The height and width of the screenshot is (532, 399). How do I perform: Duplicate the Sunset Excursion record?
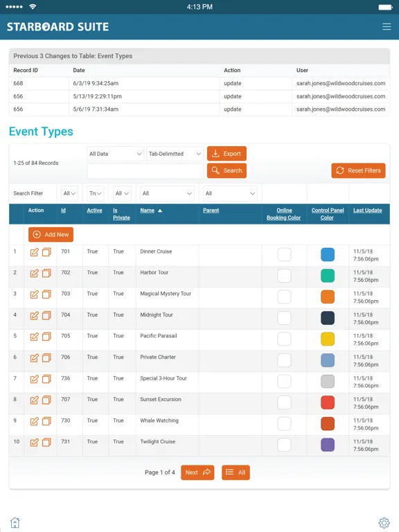[x=46, y=400]
